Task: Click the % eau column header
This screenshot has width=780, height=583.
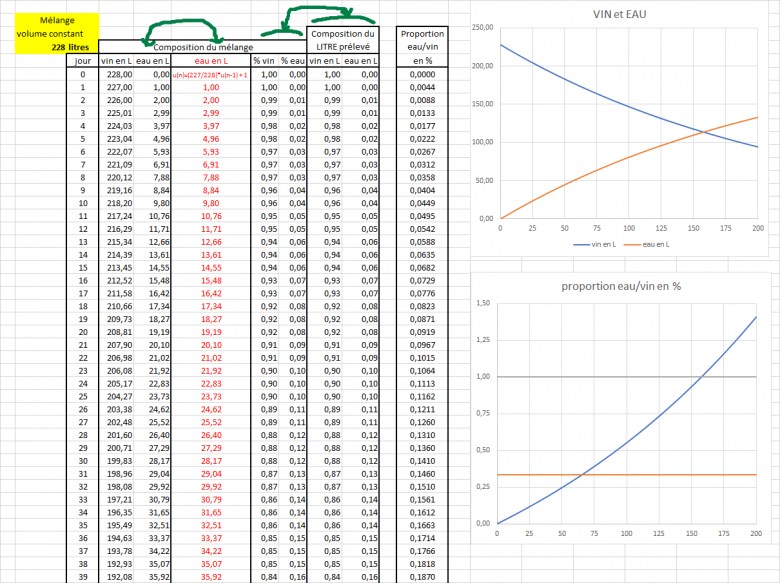Action: tap(291, 61)
